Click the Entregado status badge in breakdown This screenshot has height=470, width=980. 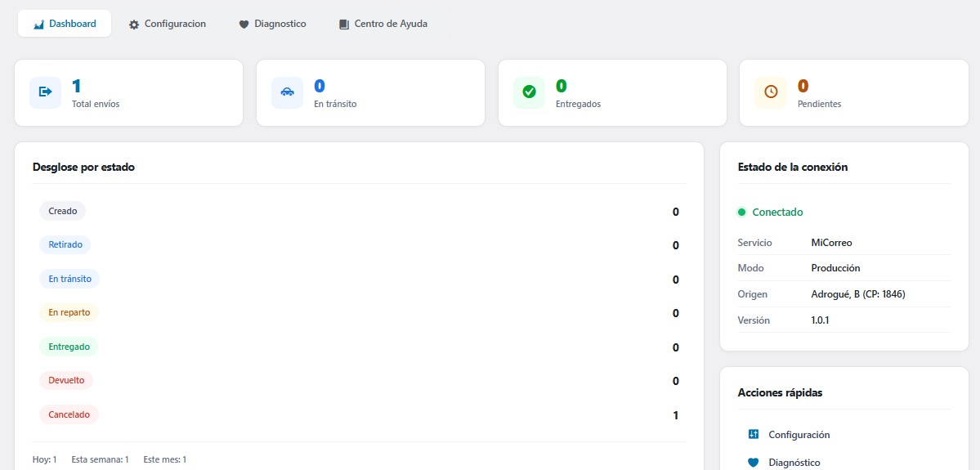(69, 347)
